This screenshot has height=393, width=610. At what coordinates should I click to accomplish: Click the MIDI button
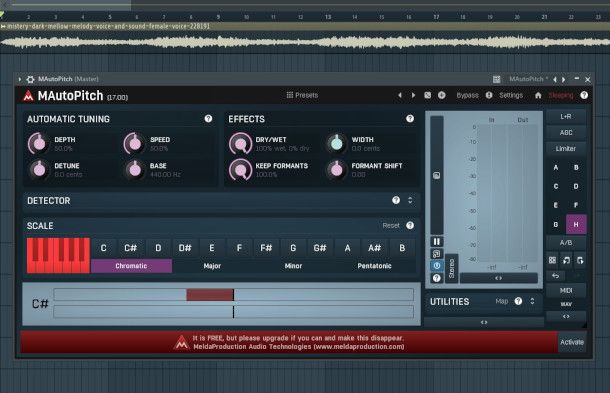point(566,291)
